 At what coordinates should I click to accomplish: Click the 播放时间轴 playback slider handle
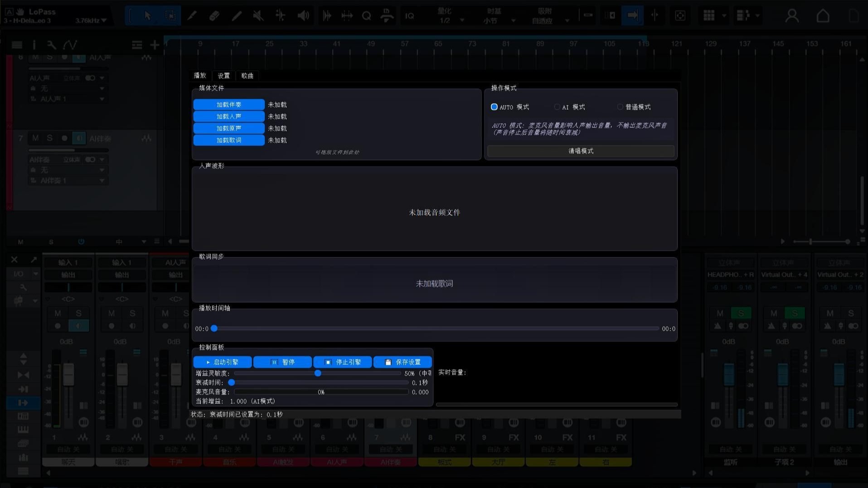(x=214, y=329)
